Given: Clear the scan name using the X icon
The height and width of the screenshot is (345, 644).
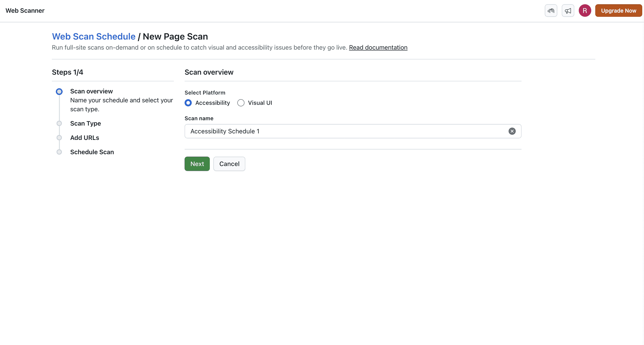Looking at the screenshot, I should [512, 131].
